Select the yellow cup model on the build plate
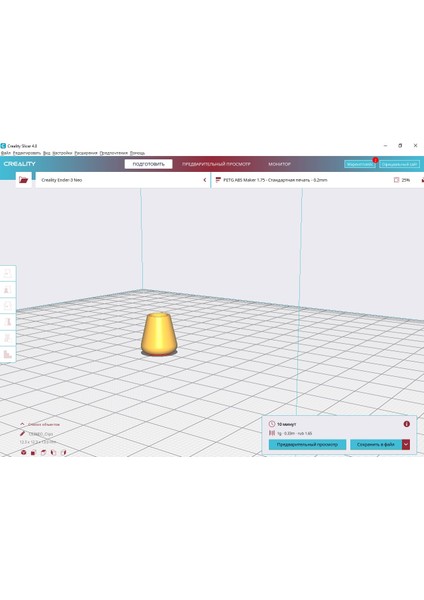The height and width of the screenshot is (600, 424). (x=159, y=334)
